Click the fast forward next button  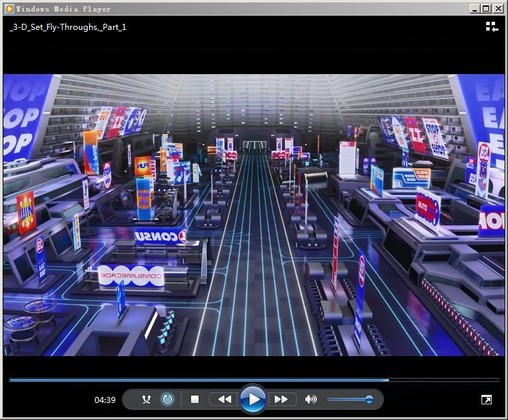coord(282,400)
